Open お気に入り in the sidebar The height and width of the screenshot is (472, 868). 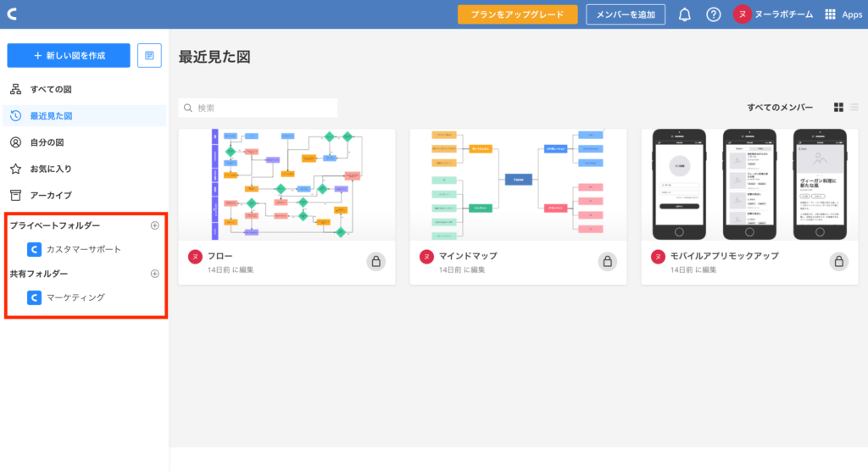click(x=50, y=169)
